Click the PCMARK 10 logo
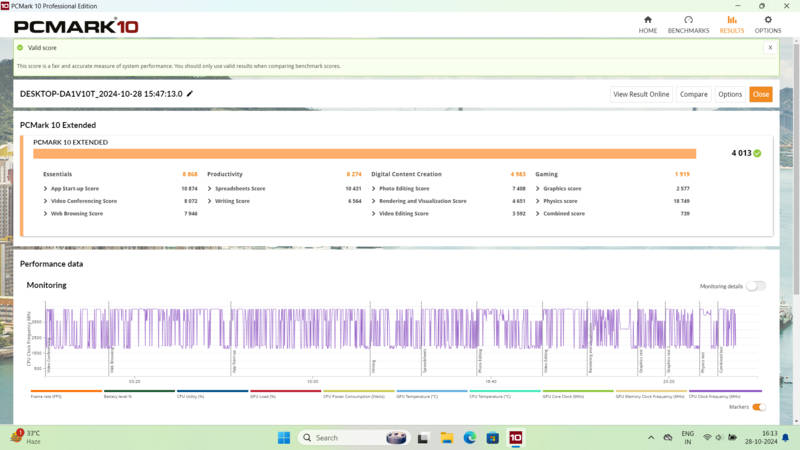800x450 pixels. 76,26
